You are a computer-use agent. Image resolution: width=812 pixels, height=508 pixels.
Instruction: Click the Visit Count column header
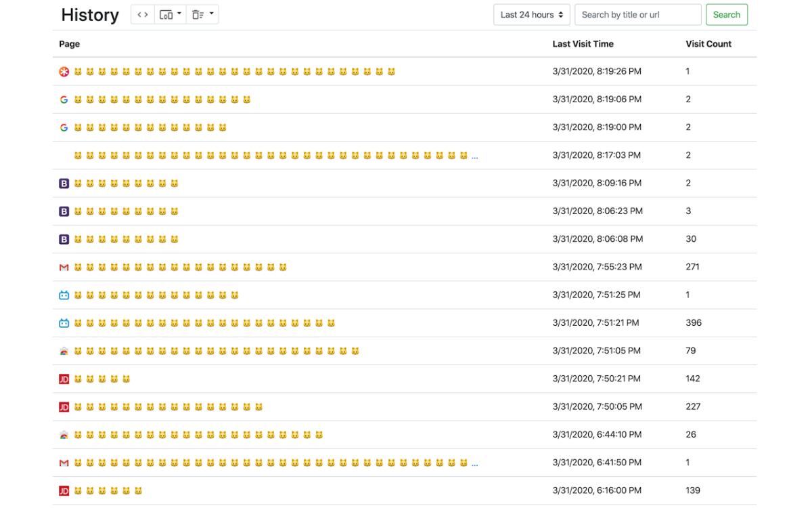point(708,44)
